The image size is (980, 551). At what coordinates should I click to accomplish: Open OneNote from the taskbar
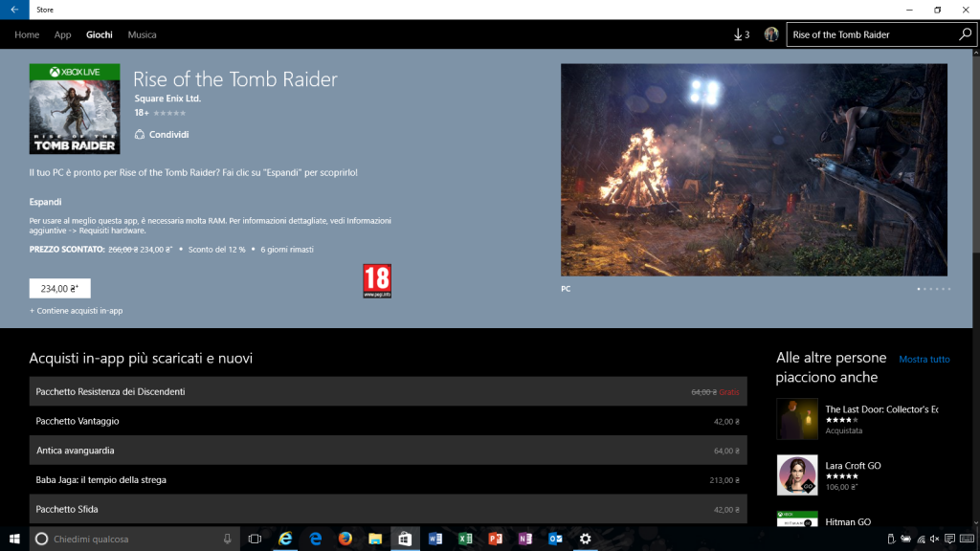[525, 539]
